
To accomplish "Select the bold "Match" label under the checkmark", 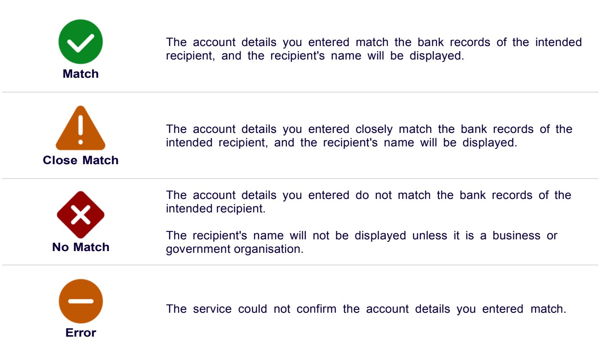I will click(80, 74).
